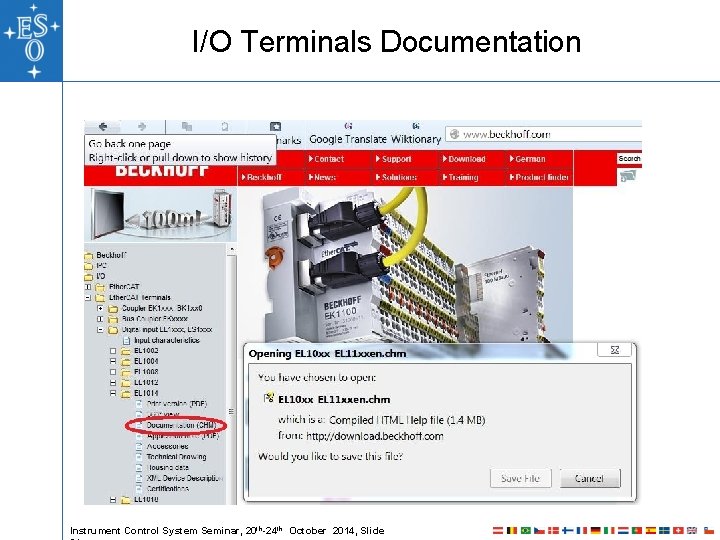Open the Support menu item
Viewport: 720px width, 540px height.
point(394,159)
